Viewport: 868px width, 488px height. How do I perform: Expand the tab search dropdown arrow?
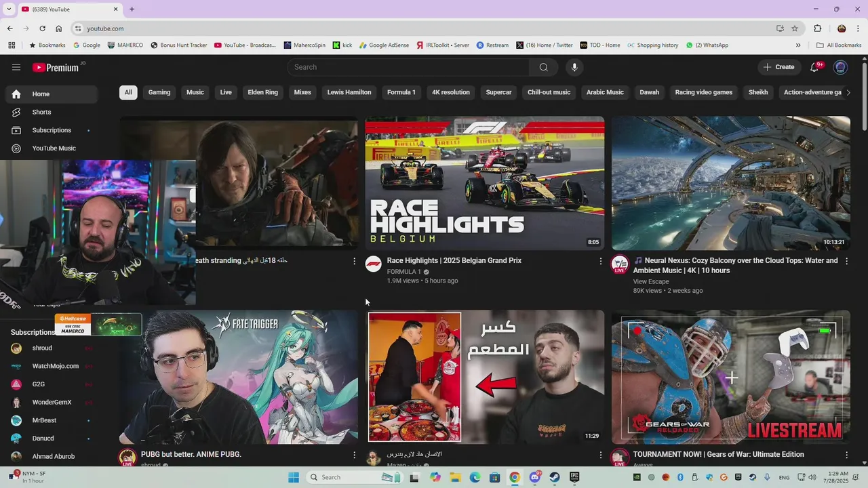[x=9, y=9]
